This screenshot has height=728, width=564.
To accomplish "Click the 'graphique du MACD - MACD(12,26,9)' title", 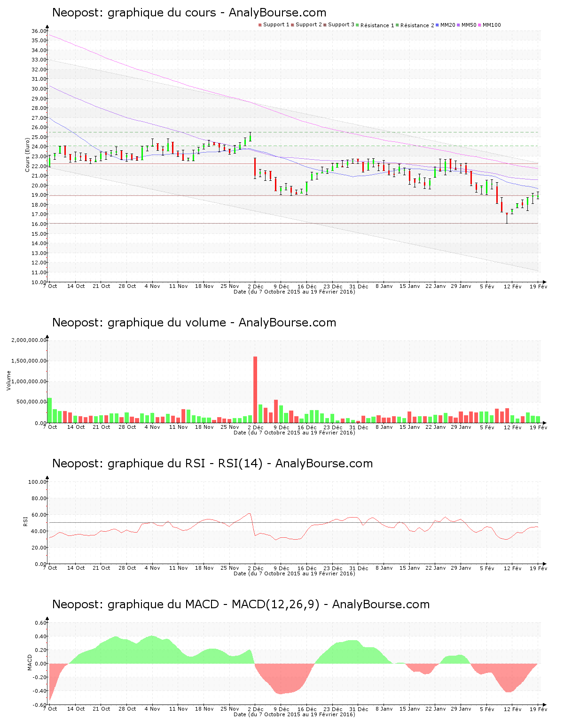I will tap(213, 604).
